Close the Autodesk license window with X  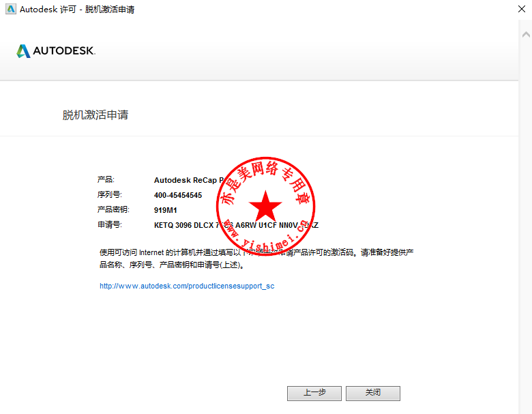[522, 9]
